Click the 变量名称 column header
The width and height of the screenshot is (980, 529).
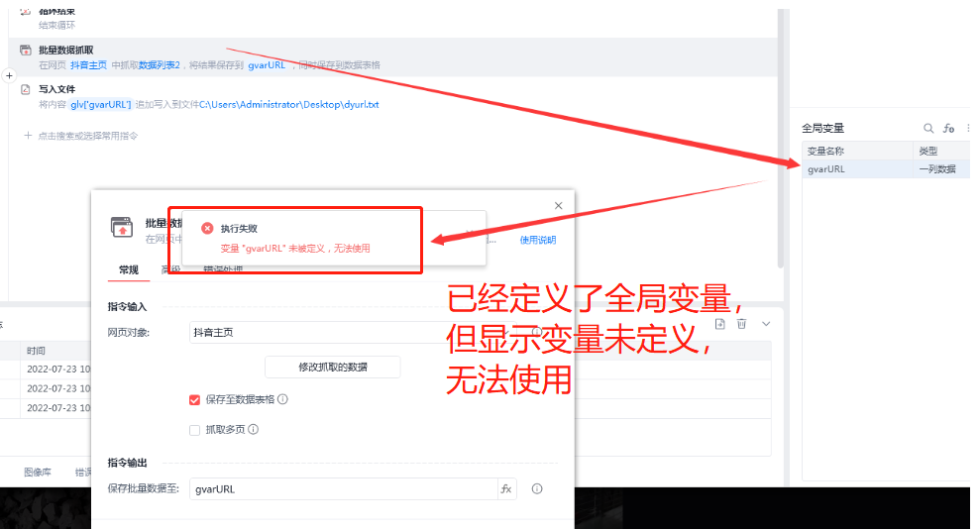tap(825, 151)
